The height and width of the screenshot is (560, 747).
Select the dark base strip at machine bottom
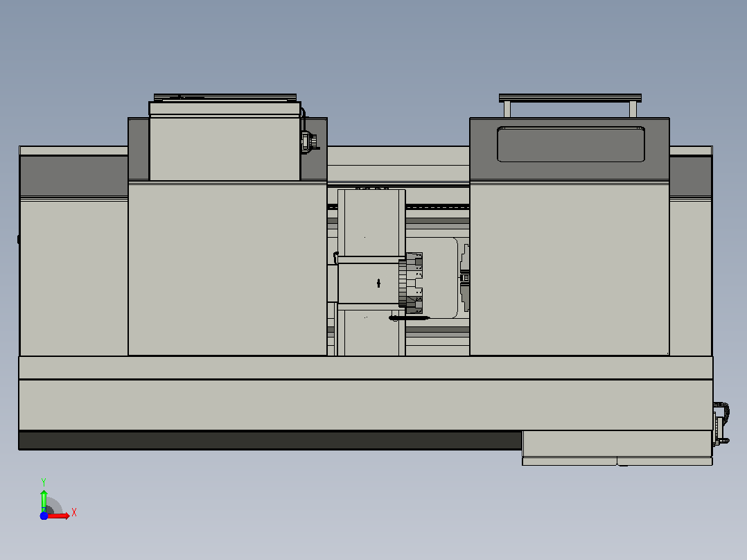pos(270,440)
